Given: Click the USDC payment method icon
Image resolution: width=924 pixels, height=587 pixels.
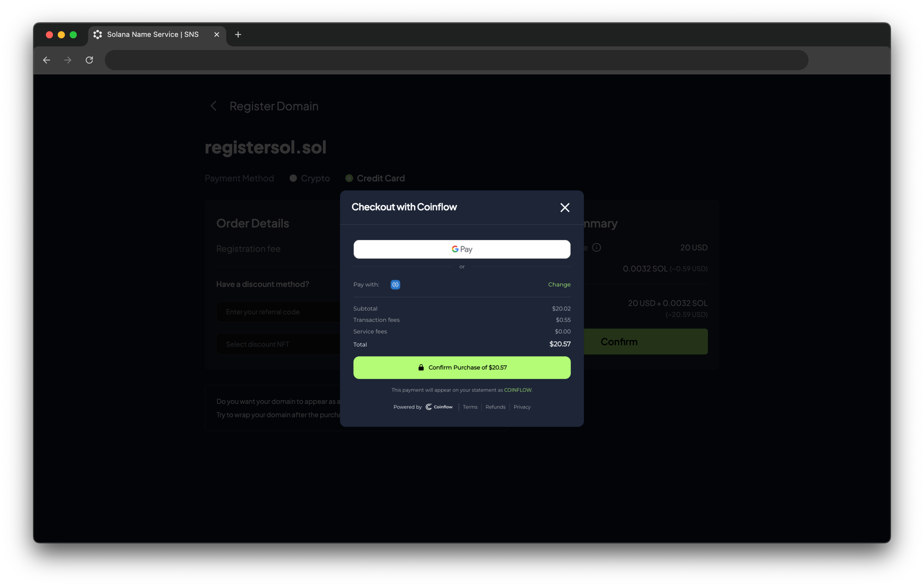Looking at the screenshot, I should tap(395, 285).
